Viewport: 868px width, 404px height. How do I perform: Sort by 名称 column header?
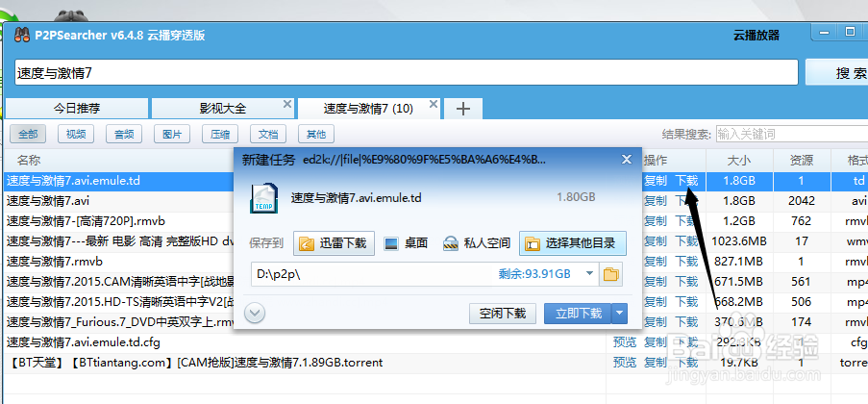tap(29, 161)
